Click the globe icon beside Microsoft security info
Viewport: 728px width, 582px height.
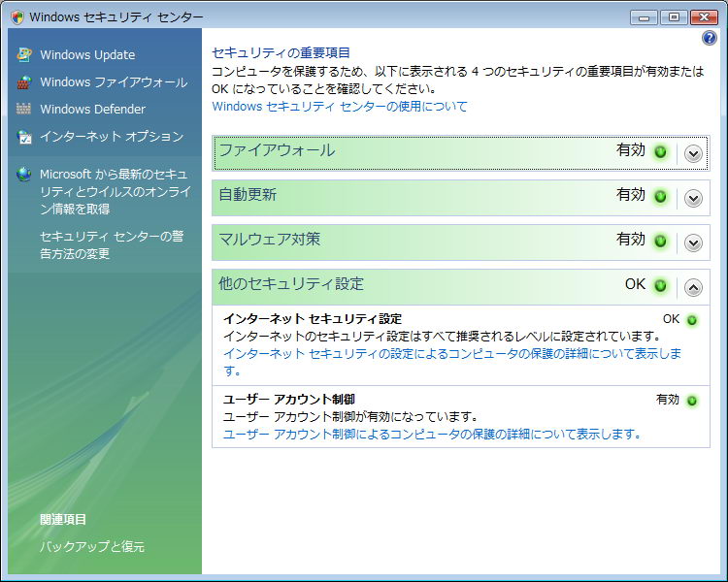click(23, 175)
